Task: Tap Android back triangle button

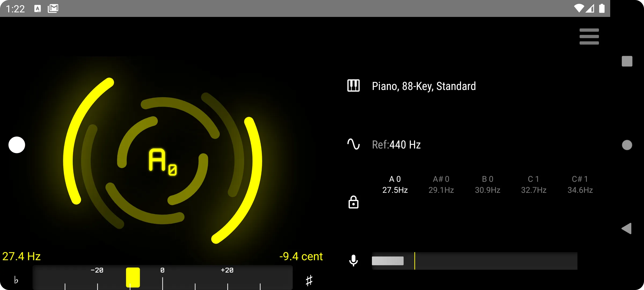Action: click(x=627, y=229)
